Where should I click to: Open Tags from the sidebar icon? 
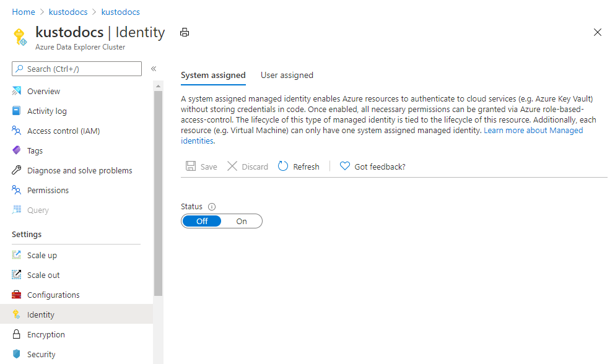[17, 150]
